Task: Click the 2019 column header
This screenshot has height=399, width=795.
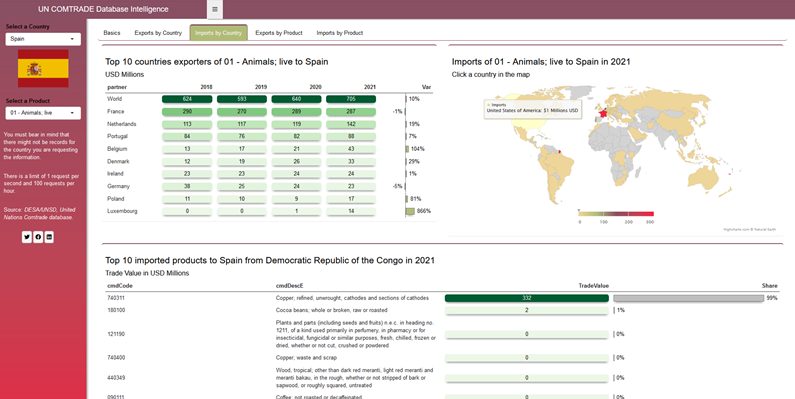Action: 261,87
